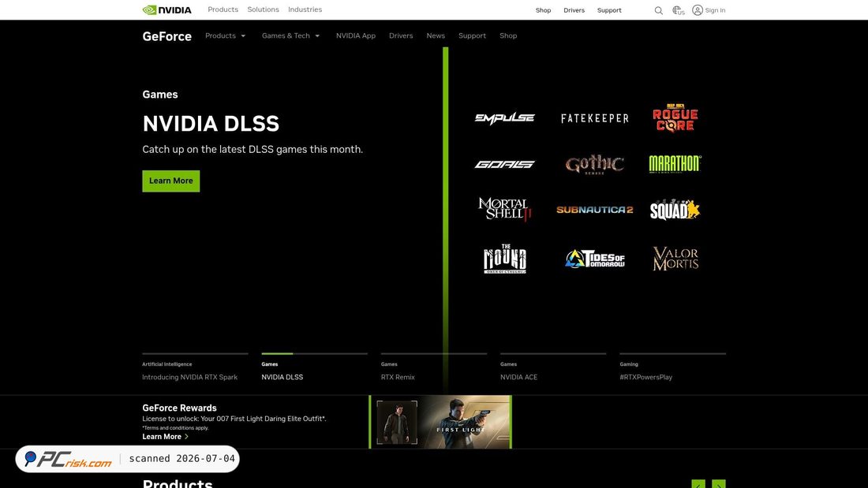Switch to NVIDIA DLSS slide tab

(x=282, y=377)
